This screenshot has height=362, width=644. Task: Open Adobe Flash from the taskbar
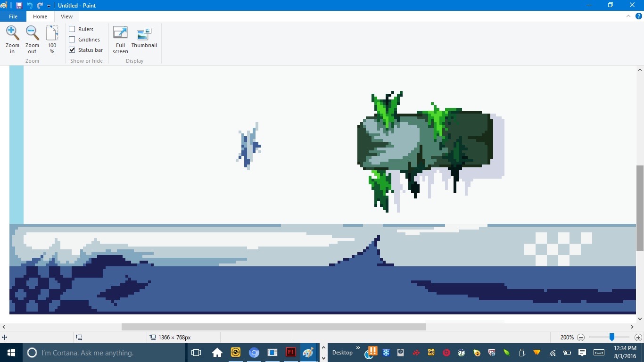tap(290, 353)
